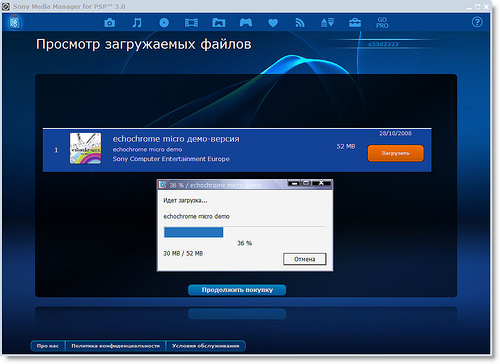Click the app icon in Sony Media Manager title bar
The height and width of the screenshot is (364, 500).
coord(6,6)
